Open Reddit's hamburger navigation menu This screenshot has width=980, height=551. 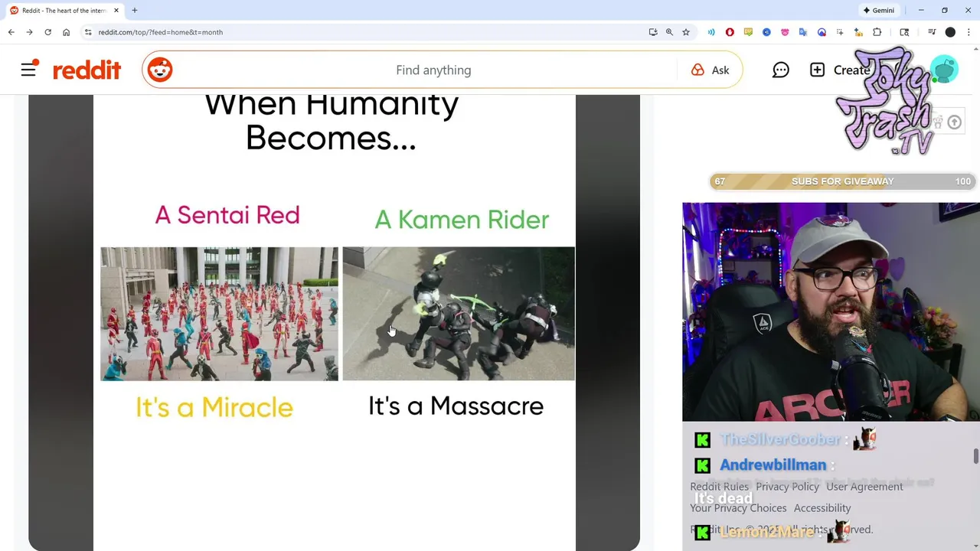[28, 70]
